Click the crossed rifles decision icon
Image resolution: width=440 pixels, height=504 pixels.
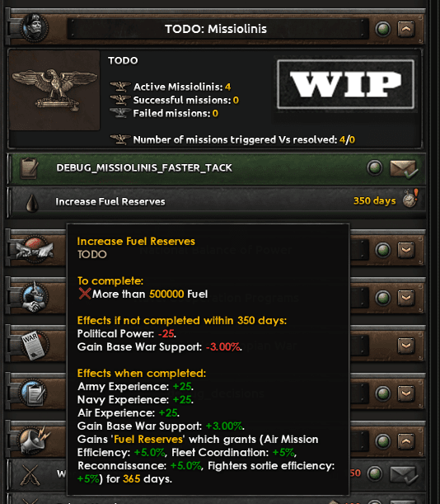coord(30,475)
